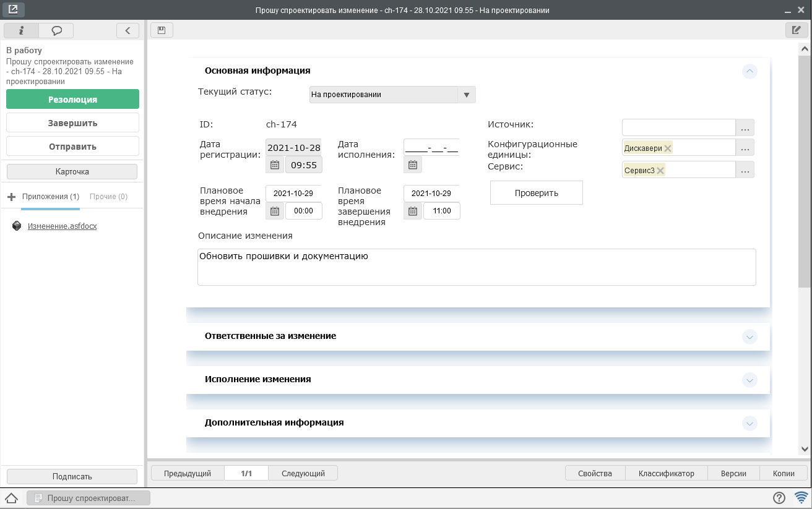Collapse the left panel with arrow button
812x509 pixels.
(127, 30)
